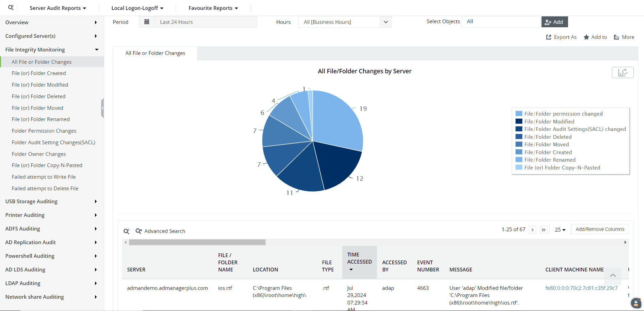Collapse the left sidebar panel handle
This screenshot has width=644, height=311.
pos(102,108)
